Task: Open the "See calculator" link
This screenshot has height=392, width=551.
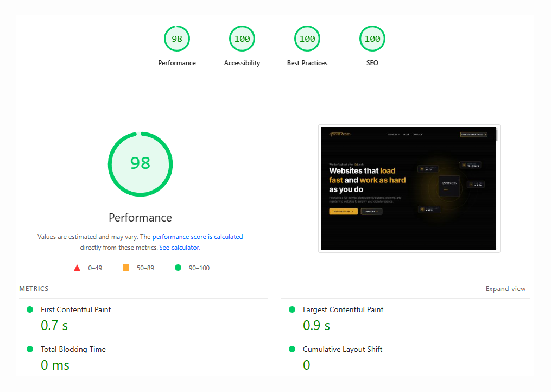Action: [179, 248]
